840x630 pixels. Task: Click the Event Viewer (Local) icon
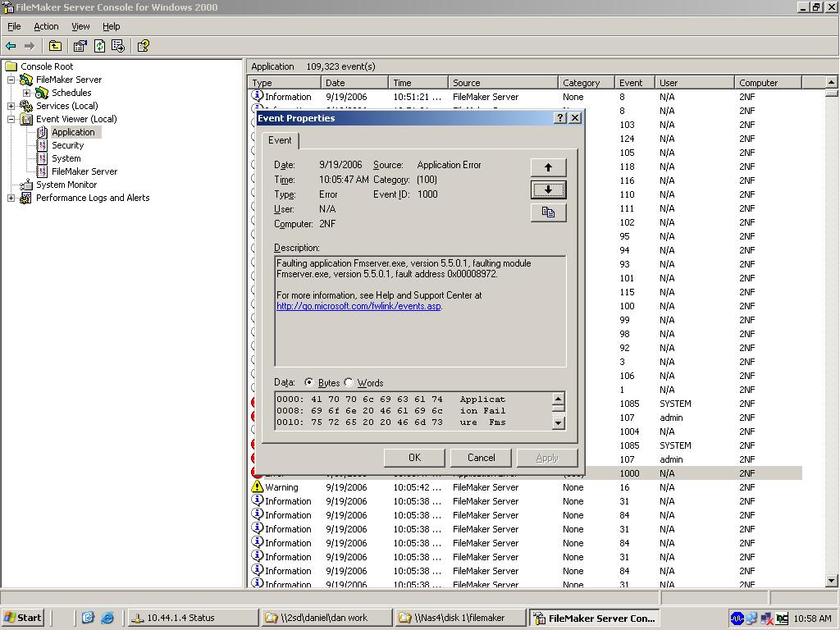click(x=26, y=119)
